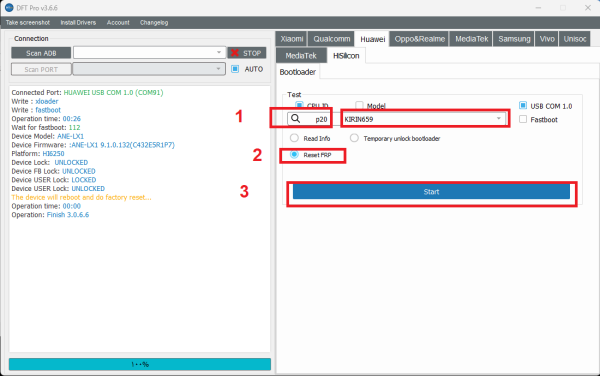Switch to the Xiaomi tab
This screenshot has height=376, width=600.
pyautogui.click(x=292, y=39)
